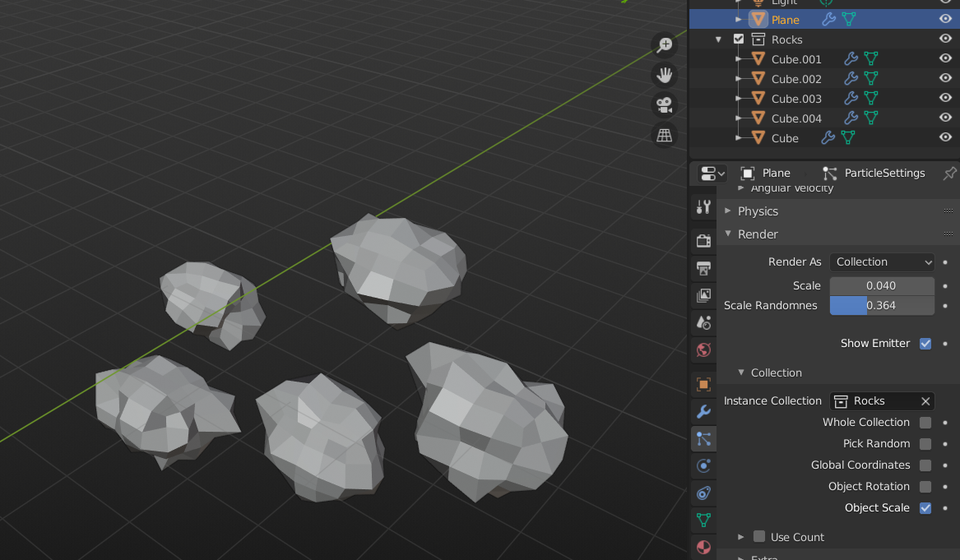This screenshot has height=560, width=960.
Task: Collapse the Collection subpanel
Action: pyautogui.click(x=741, y=373)
